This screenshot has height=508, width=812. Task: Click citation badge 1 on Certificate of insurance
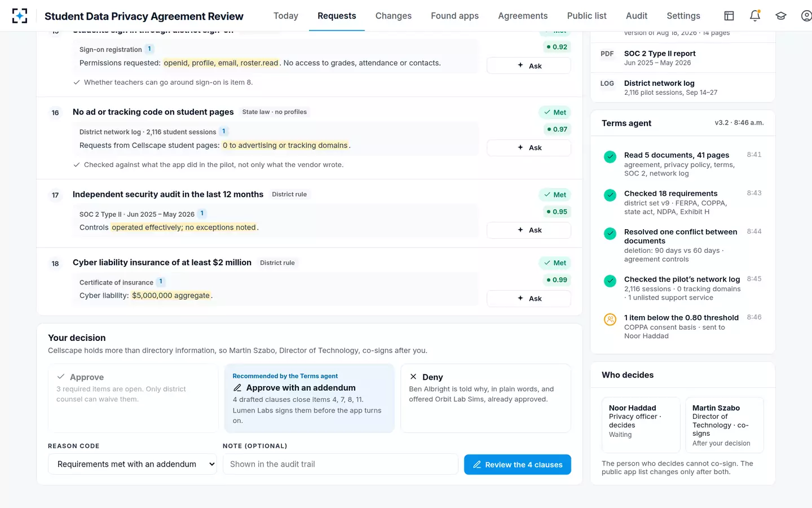click(161, 281)
